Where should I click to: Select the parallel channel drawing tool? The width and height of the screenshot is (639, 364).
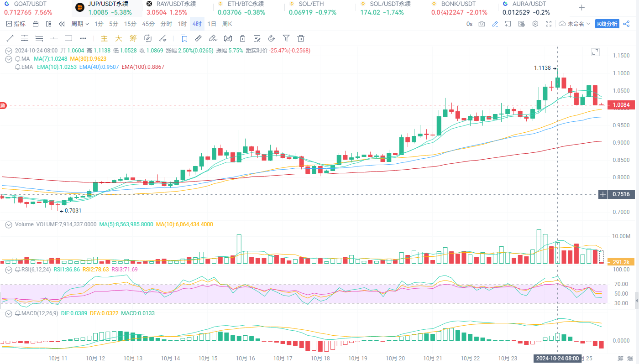[25, 38]
